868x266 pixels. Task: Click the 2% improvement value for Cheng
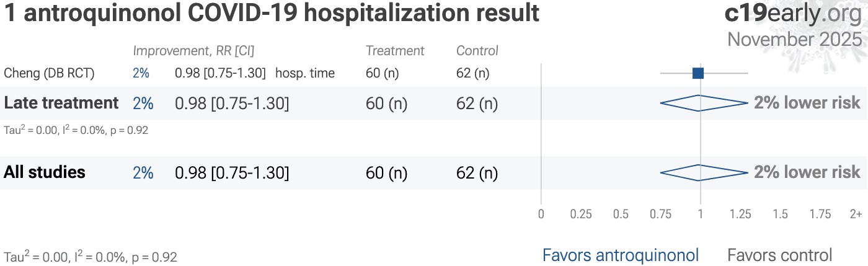click(141, 73)
